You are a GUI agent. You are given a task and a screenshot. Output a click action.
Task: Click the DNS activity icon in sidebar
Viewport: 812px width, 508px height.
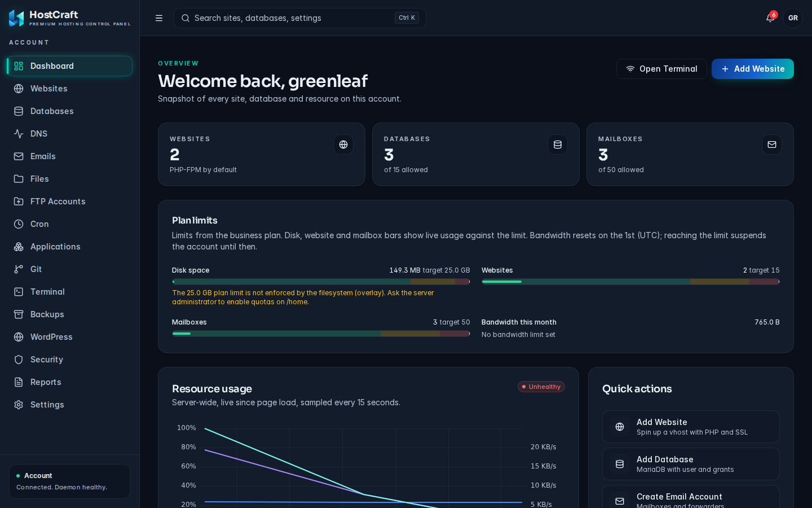pos(19,134)
